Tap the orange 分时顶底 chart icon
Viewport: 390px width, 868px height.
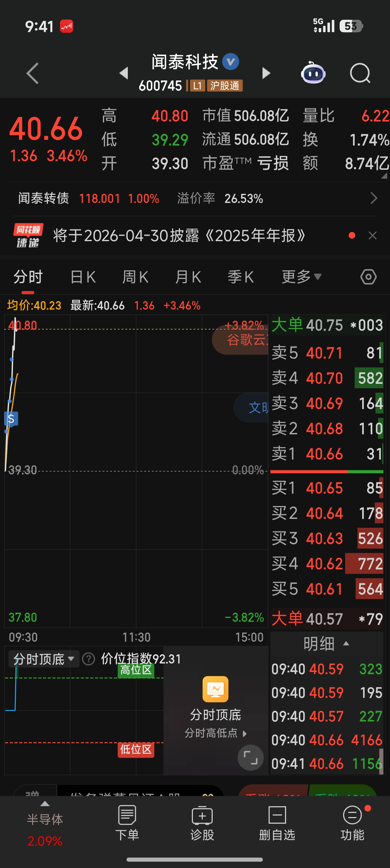point(216,689)
